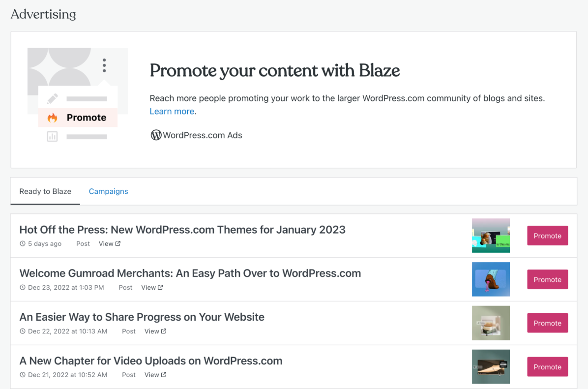Click the stats chart icon in illustration
Screen dimensions: 588x389
53,137
